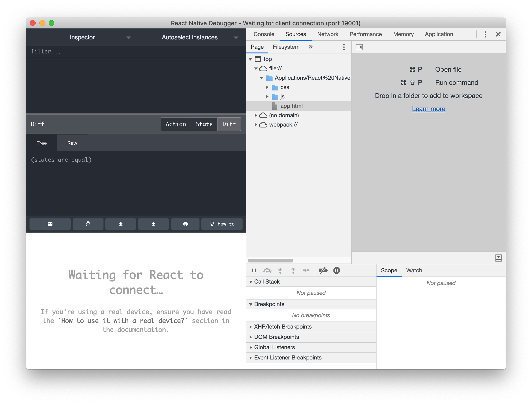This screenshot has height=404, width=532.
Task: Open the Learn more link
Action: pyautogui.click(x=429, y=109)
